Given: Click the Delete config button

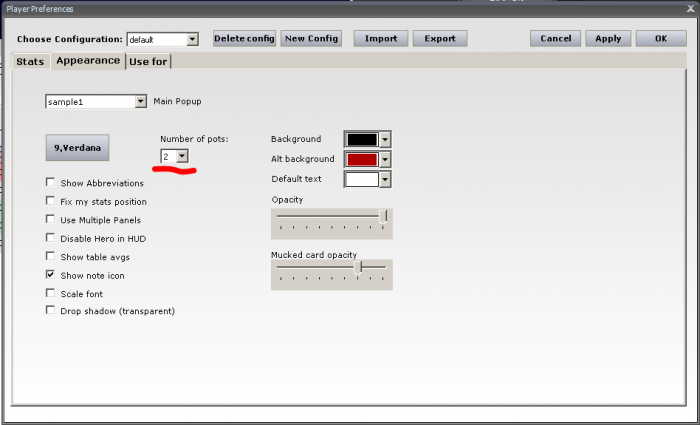Looking at the screenshot, I should 244,38.
